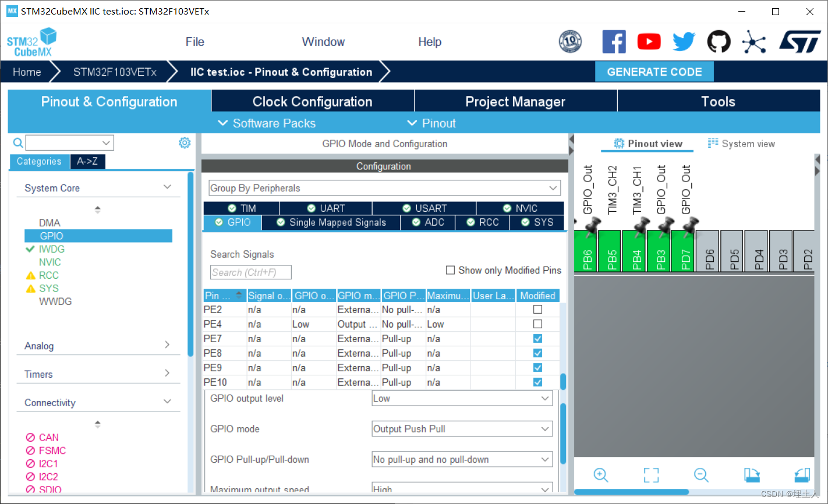The height and width of the screenshot is (504, 828).
Task: Rotate the chip view clockwise
Action: [x=752, y=475]
